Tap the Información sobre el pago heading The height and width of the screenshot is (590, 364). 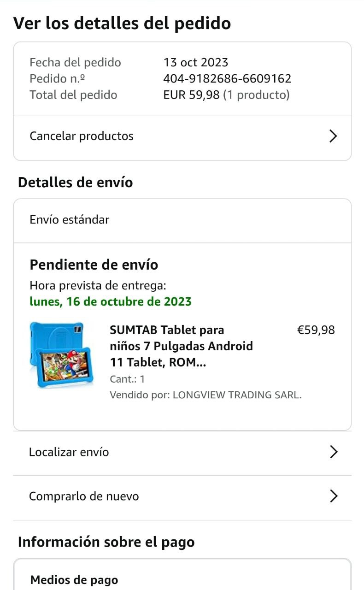click(x=106, y=542)
